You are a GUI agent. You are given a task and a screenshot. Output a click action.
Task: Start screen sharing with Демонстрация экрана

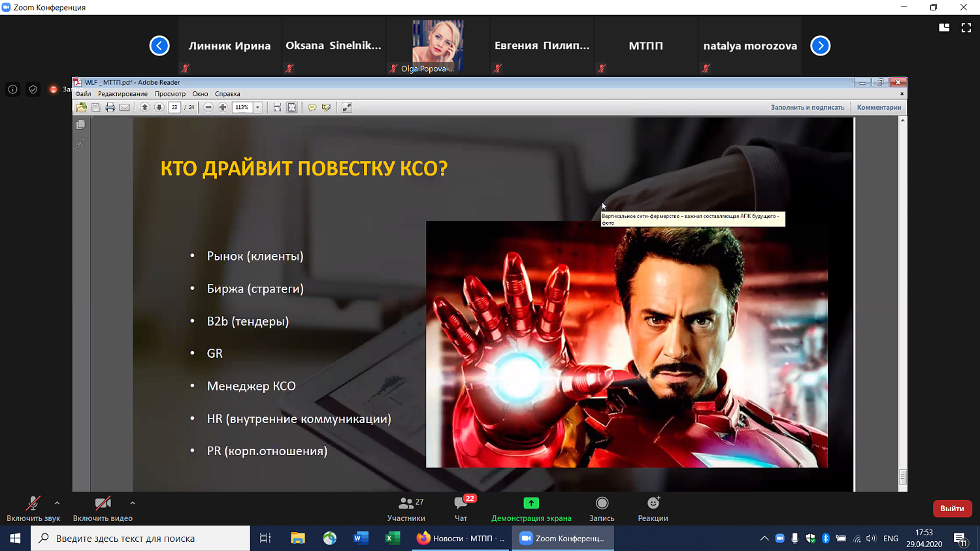pyautogui.click(x=531, y=509)
